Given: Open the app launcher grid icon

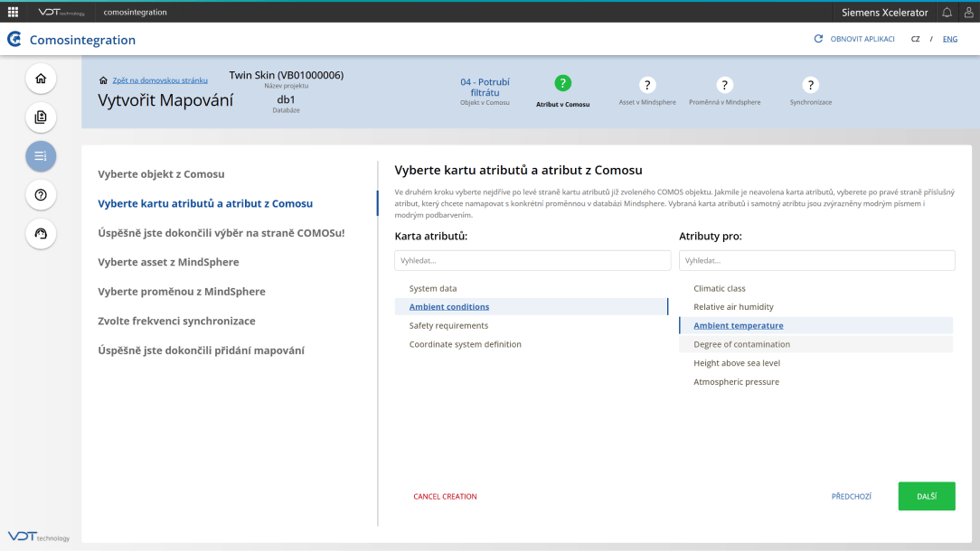Looking at the screenshot, I should [x=13, y=12].
